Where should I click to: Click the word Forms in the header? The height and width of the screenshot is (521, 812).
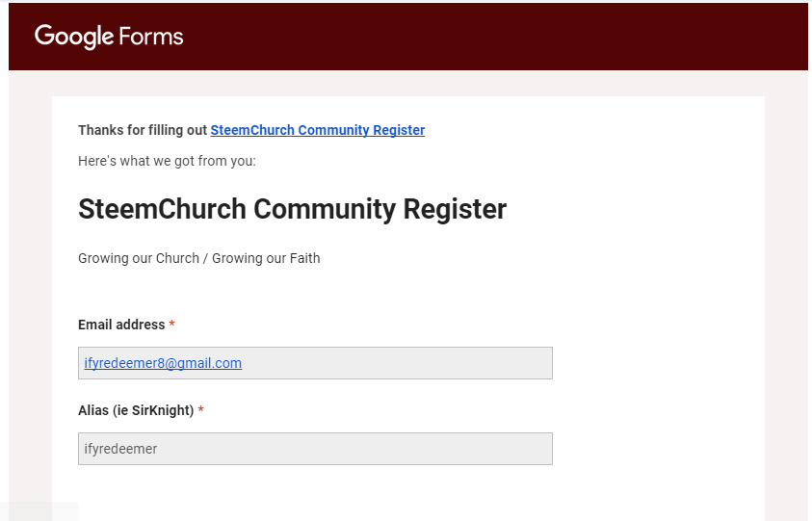[150, 37]
